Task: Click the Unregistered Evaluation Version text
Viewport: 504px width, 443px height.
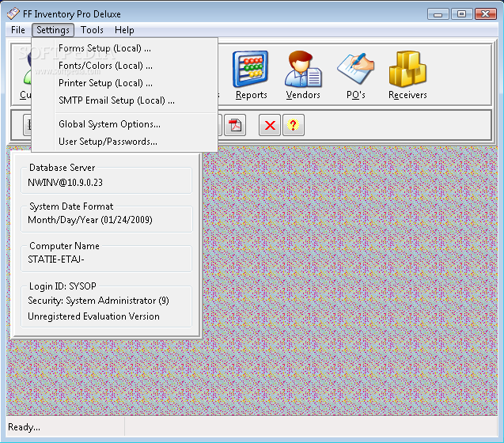Action: (x=93, y=316)
